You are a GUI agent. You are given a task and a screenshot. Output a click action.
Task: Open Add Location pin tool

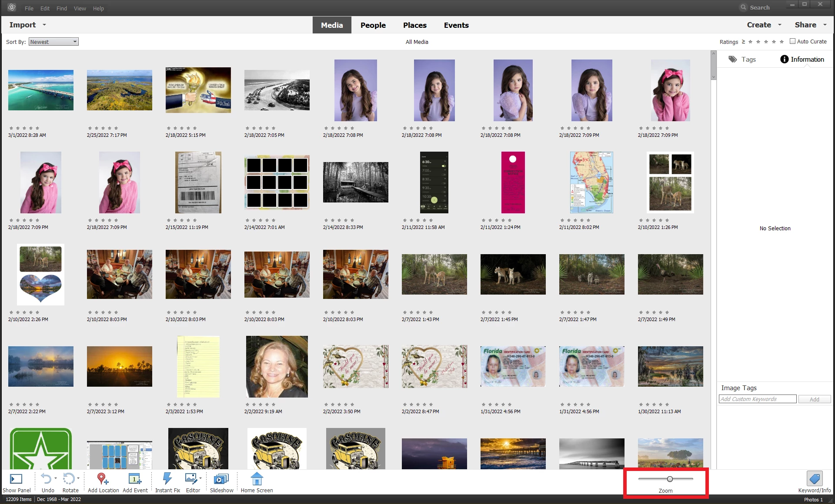[103, 479]
